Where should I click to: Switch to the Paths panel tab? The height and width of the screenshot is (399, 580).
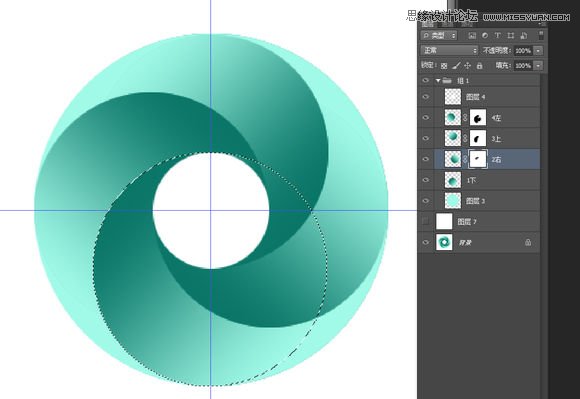[467, 24]
